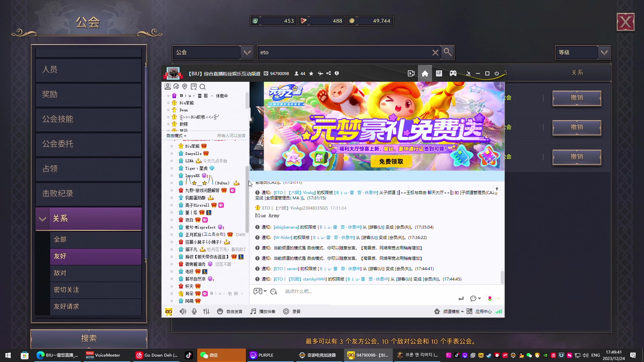The image size is (644, 362).
Task: Mute the microphone
Action: point(194,311)
